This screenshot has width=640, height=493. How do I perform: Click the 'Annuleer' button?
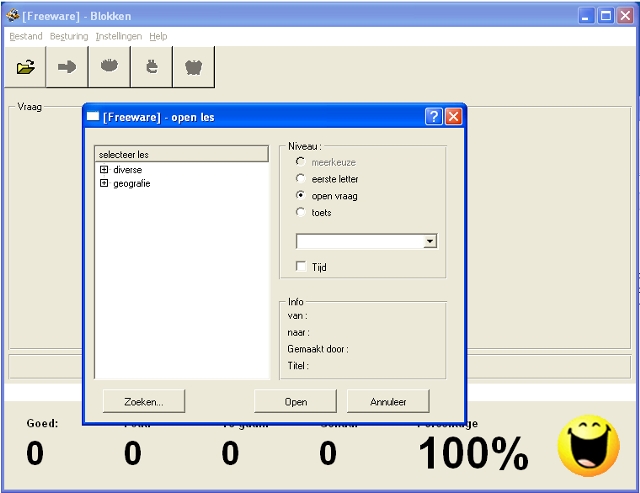click(x=388, y=402)
